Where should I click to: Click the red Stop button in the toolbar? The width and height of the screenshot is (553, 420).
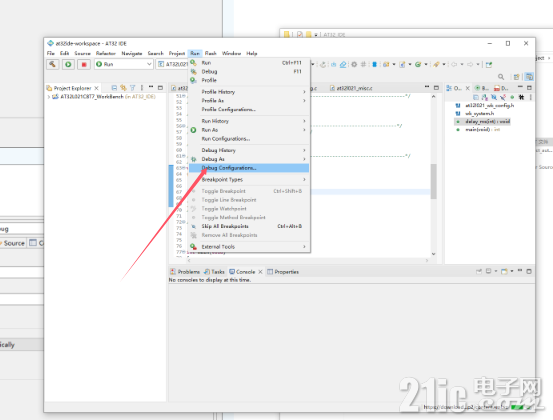(x=84, y=64)
